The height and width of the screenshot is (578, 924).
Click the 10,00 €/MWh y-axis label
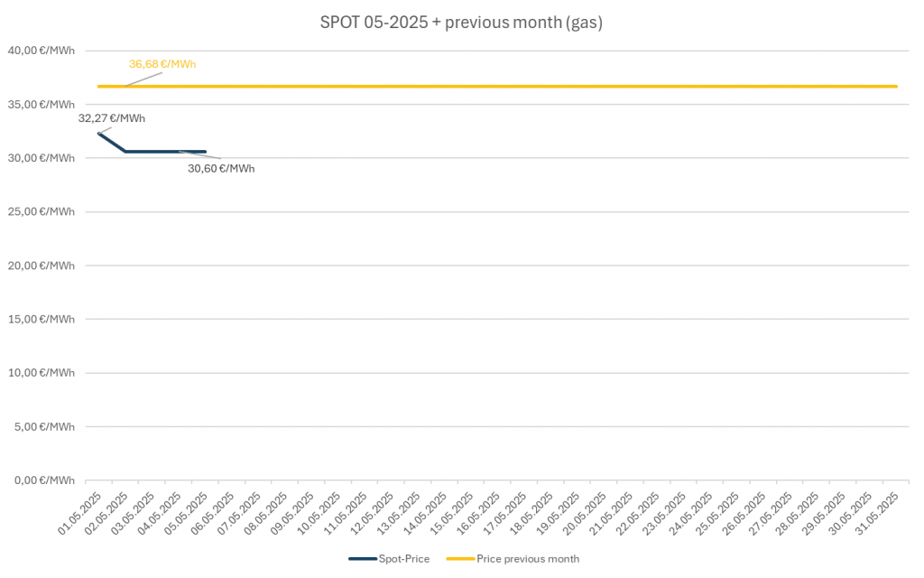41,372
